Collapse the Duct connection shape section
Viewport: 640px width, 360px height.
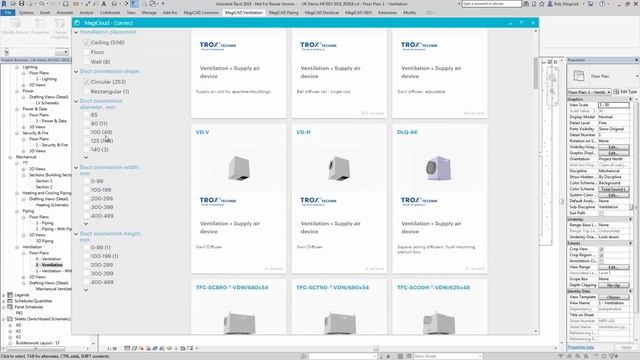point(76,71)
